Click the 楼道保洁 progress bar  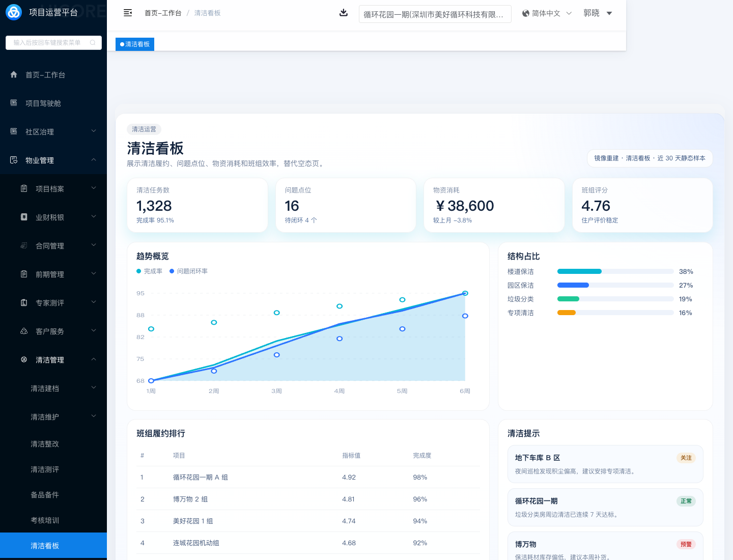pyautogui.click(x=615, y=271)
